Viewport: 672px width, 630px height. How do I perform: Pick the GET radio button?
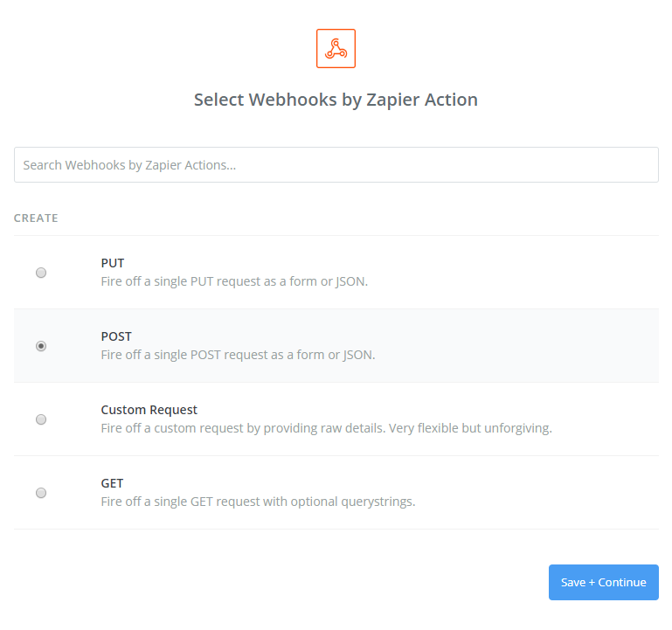point(41,493)
